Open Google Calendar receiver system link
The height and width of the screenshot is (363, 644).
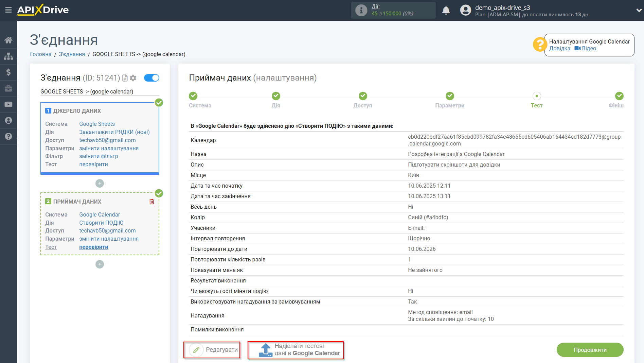pyautogui.click(x=100, y=215)
